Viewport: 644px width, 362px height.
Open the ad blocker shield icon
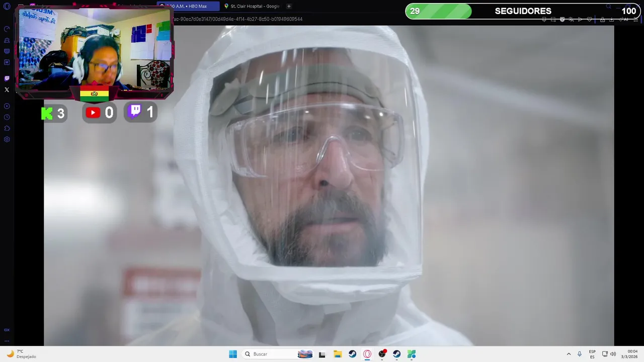562,19
